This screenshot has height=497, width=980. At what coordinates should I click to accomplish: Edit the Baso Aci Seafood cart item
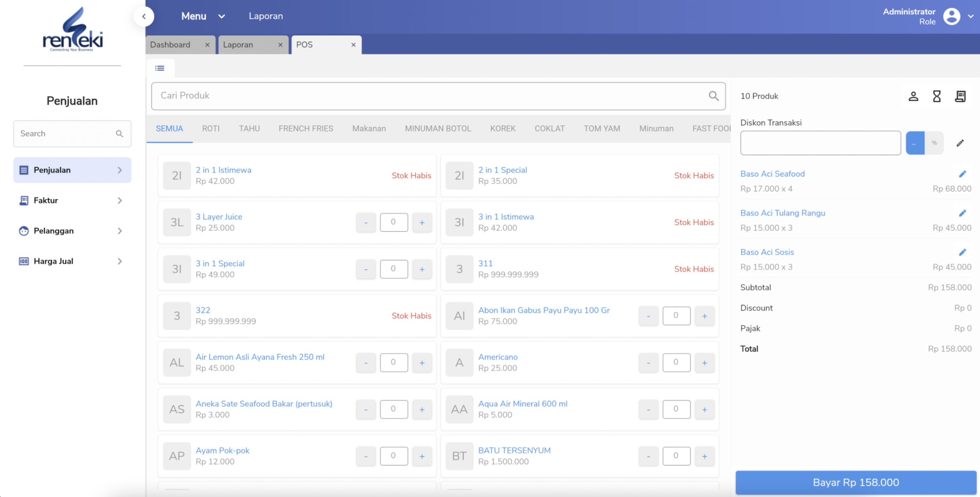962,174
